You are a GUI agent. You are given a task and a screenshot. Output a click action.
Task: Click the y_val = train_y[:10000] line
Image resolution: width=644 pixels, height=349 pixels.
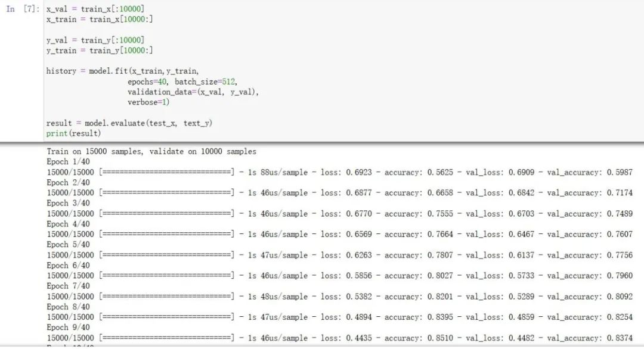[95, 40]
